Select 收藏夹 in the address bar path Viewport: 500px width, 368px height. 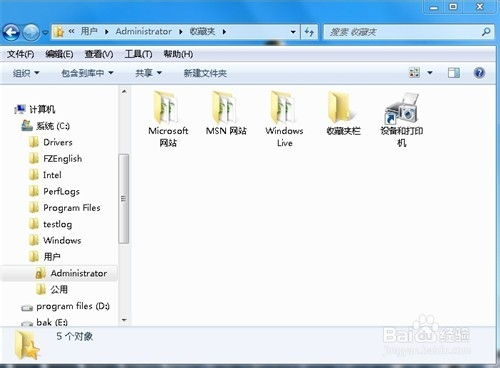coord(202,31)
